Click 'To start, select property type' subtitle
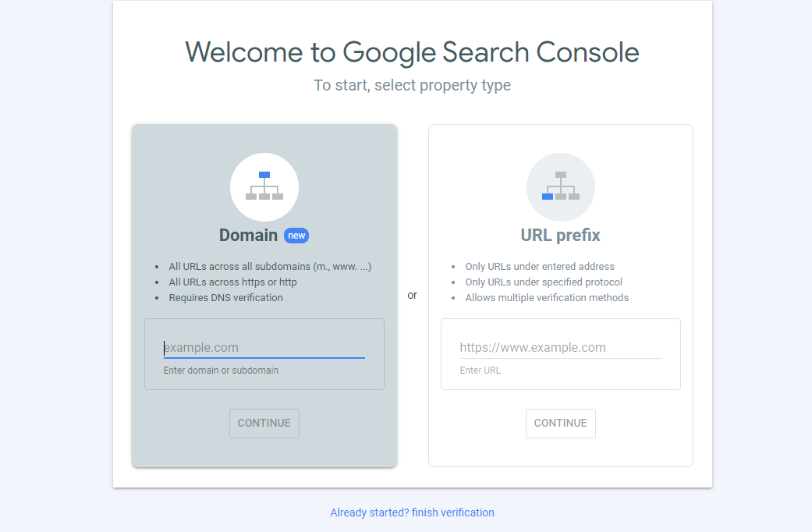 [x=412, y=85]
